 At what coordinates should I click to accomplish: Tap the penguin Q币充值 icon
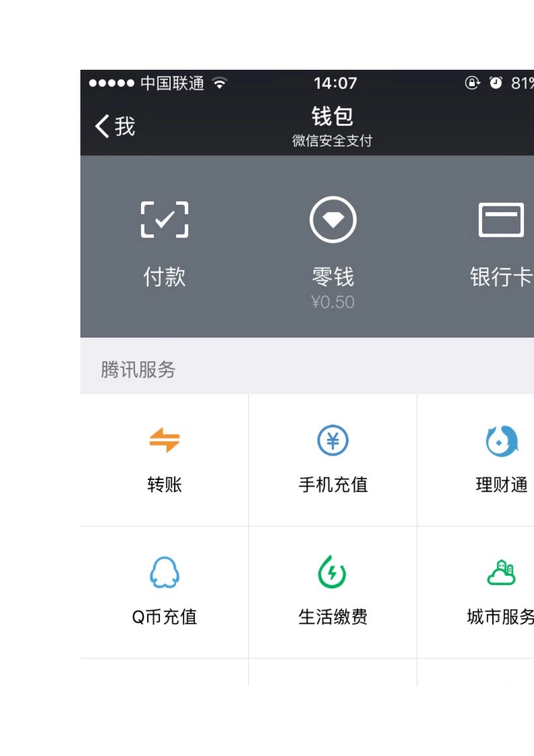(164, 573)
